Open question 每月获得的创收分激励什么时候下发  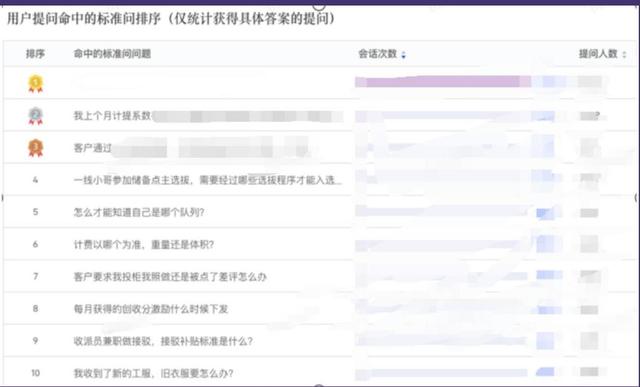tap(151, 309)
